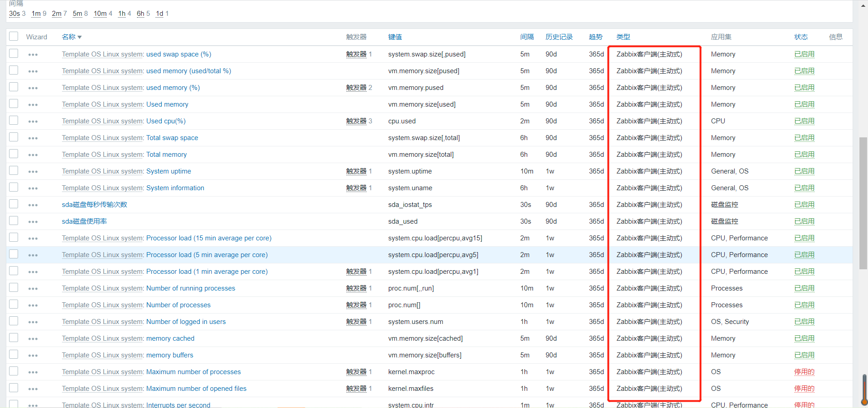Check the box for used swap space (%) item

coord(14,53)
